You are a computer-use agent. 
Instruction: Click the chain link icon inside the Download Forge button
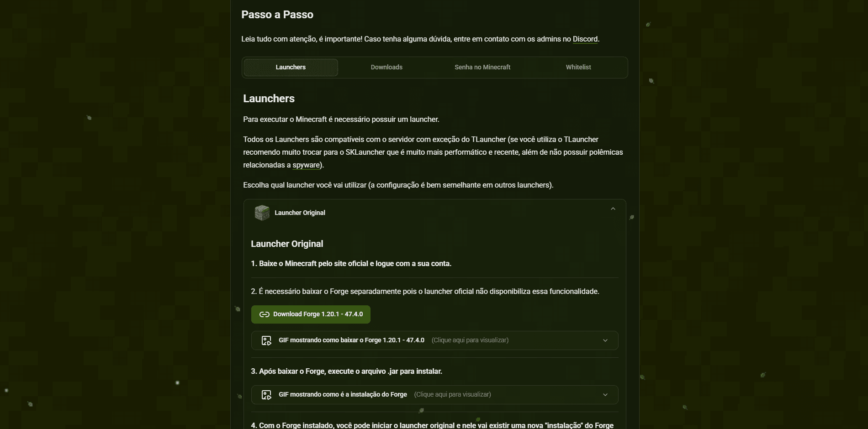(x=265, y=314)
